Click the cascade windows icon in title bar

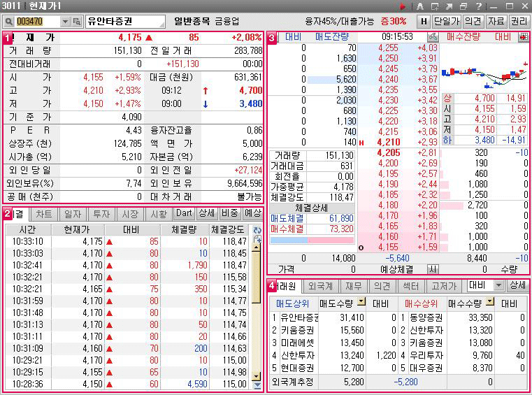(463, 6)
